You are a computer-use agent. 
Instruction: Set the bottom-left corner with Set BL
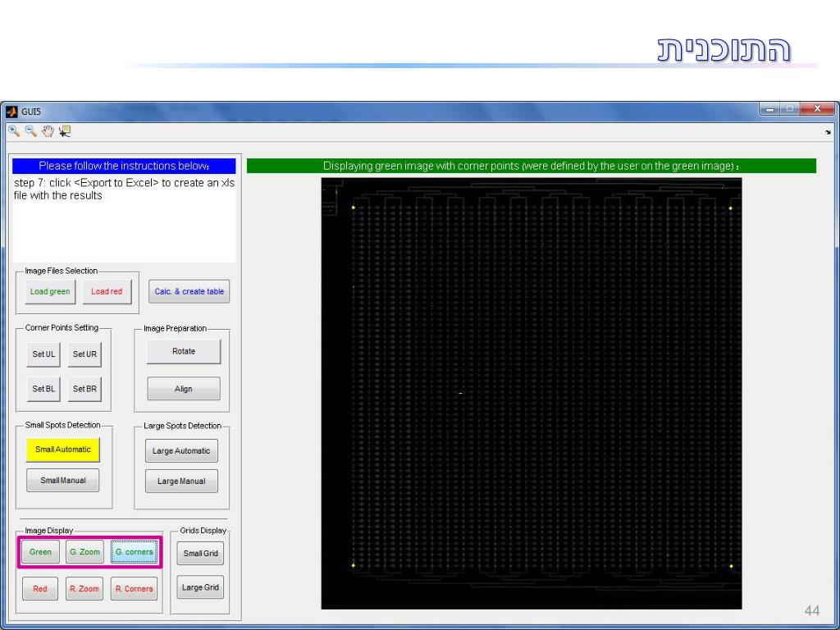[43, 389]
